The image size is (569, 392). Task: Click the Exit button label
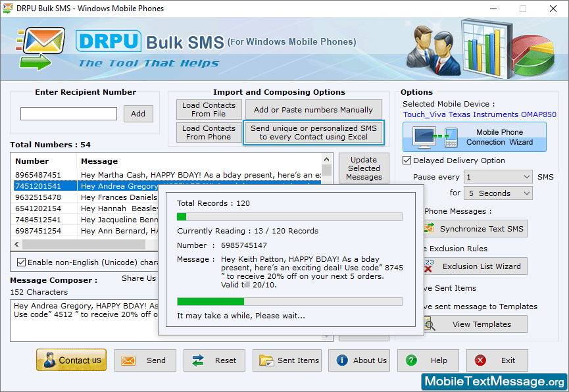coord(508,360)
